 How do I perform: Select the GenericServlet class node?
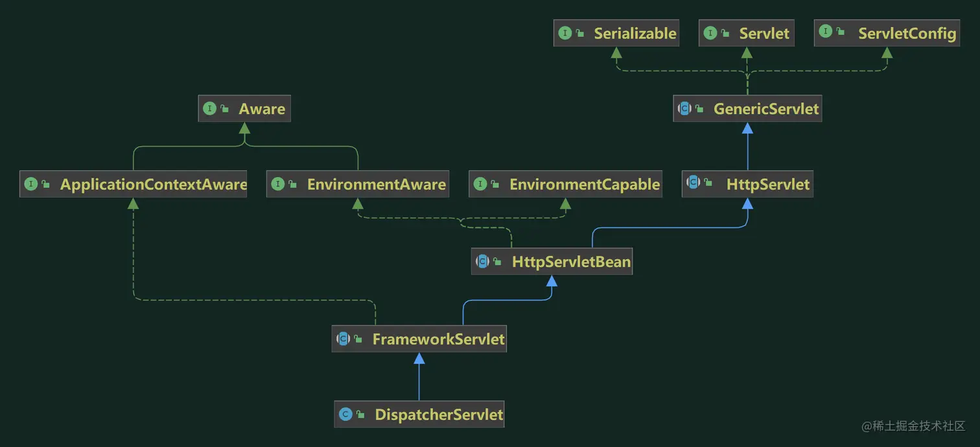click(747, 109)
